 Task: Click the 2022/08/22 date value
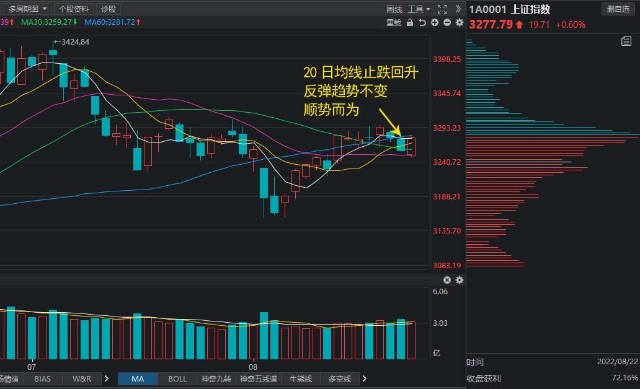pos(617,362)
